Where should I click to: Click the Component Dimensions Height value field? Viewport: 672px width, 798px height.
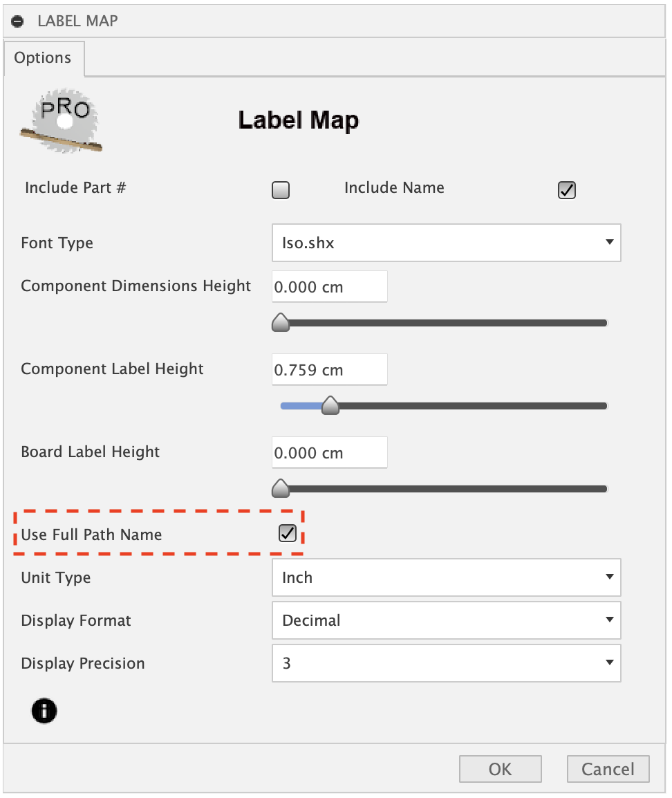pyautogui.click(x=329, y=287)
